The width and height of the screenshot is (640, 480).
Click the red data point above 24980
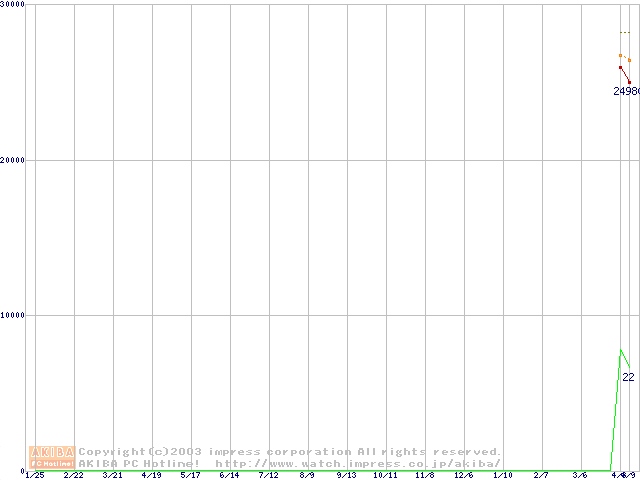click(629, 82)
